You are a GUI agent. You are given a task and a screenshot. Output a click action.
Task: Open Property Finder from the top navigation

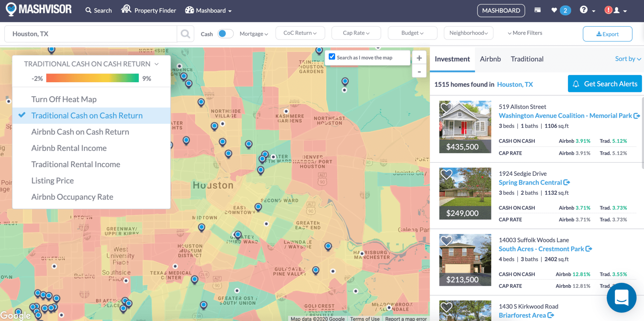[x=149, y=10]
